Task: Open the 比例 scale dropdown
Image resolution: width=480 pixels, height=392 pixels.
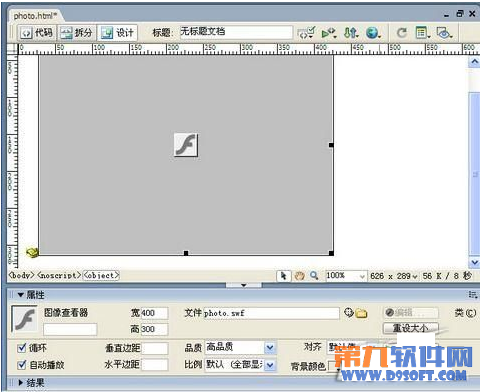Action: pos(270,365)
